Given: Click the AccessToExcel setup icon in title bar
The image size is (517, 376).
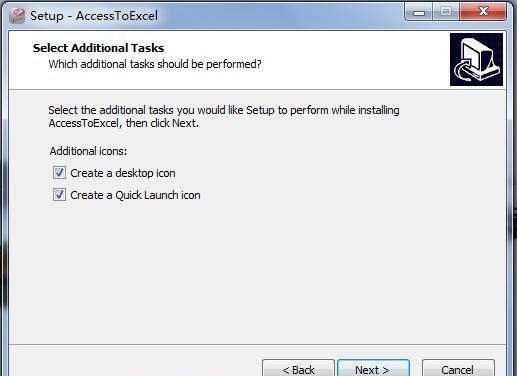Looking at the screenshot, I should (17, 16).
